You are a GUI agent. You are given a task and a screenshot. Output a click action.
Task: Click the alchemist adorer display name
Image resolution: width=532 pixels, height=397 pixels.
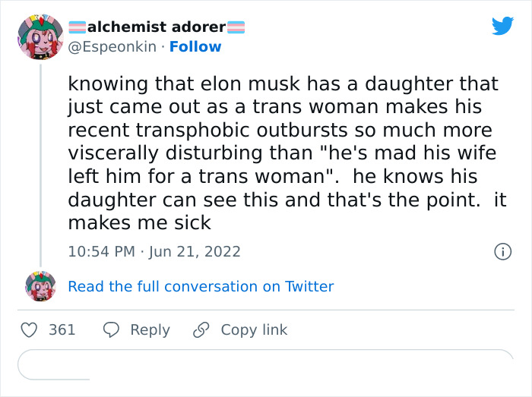coord(157,27)
